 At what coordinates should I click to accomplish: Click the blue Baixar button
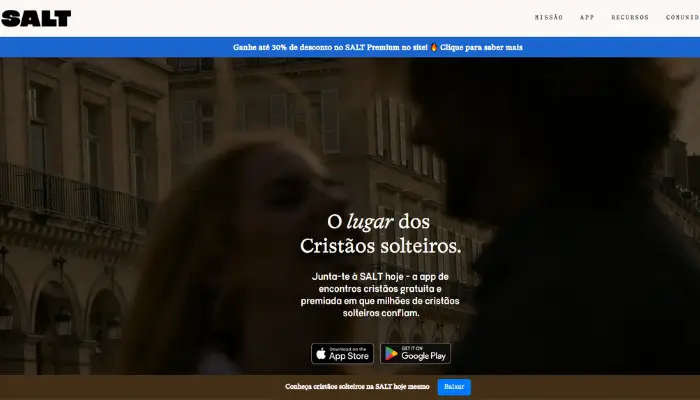pyautogui.click(x=454, y=387)
